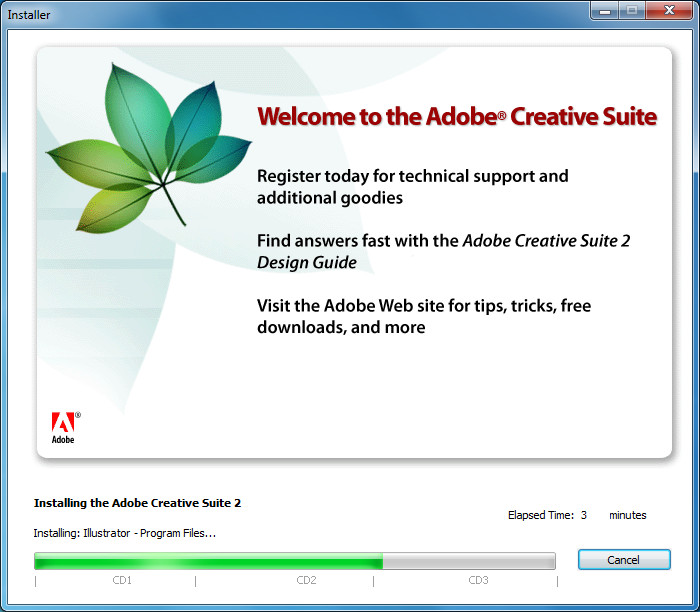
Task: Click 'Installing: Illustrator - Program Files...' status text
Action: [125, 533]
